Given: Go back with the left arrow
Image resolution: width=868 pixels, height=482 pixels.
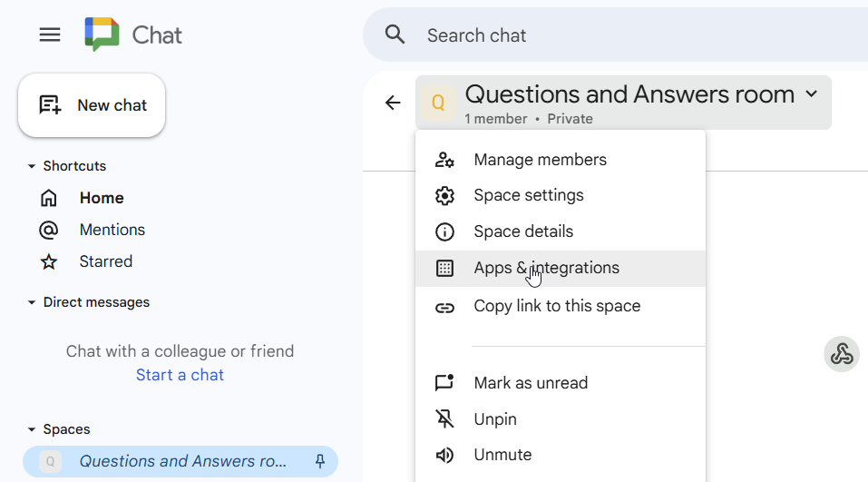Looking at the screenshot, I should [x=393, y=103].
